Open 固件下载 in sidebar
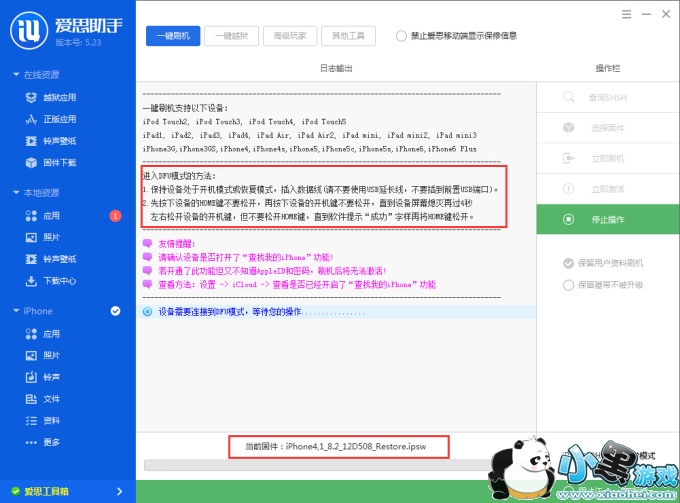The image size is (680, 503). (51, 163)
